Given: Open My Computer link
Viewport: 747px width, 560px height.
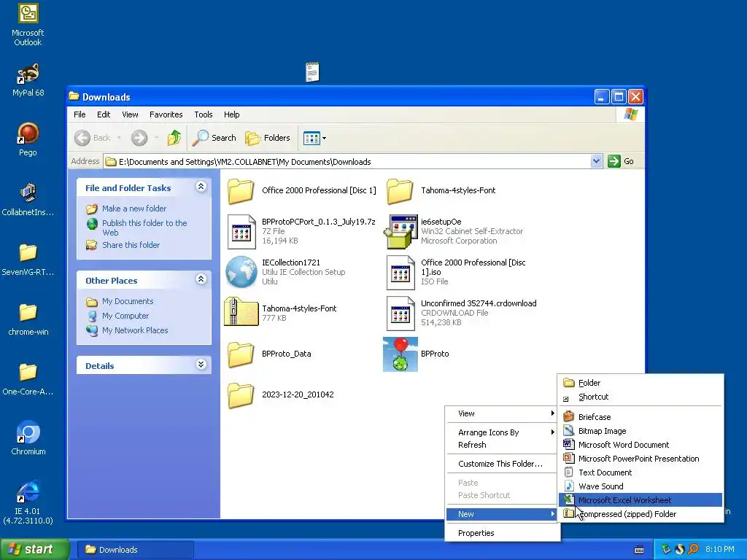Looking at the screenshot, I should (125, 316).
